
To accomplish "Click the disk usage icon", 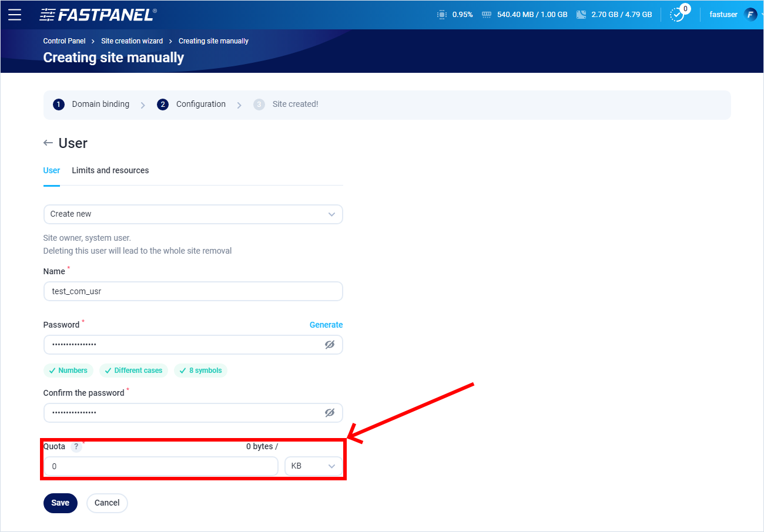I will 581,15.
